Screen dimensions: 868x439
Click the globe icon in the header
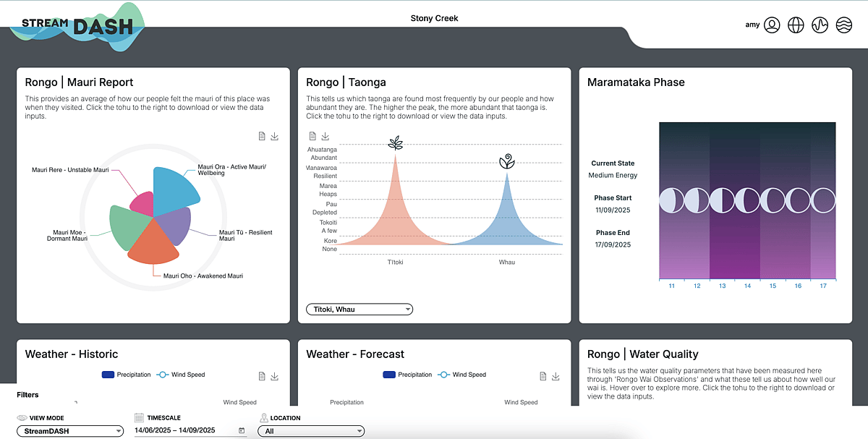click(x=796, y=25)
